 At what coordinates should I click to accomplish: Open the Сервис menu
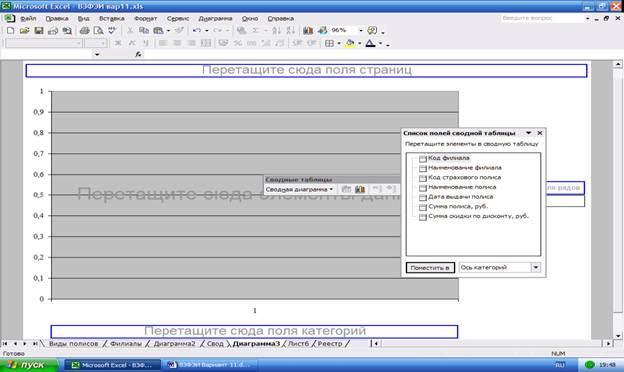(178, 18)
